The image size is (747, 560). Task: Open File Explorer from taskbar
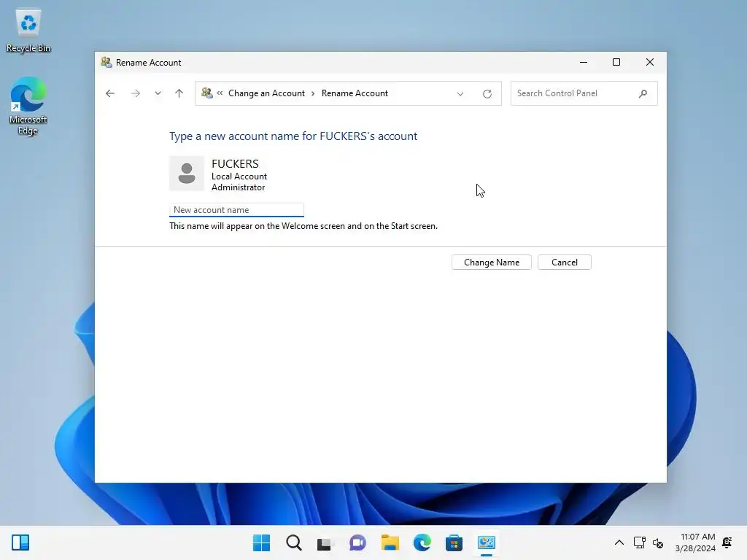click(390, 542)
